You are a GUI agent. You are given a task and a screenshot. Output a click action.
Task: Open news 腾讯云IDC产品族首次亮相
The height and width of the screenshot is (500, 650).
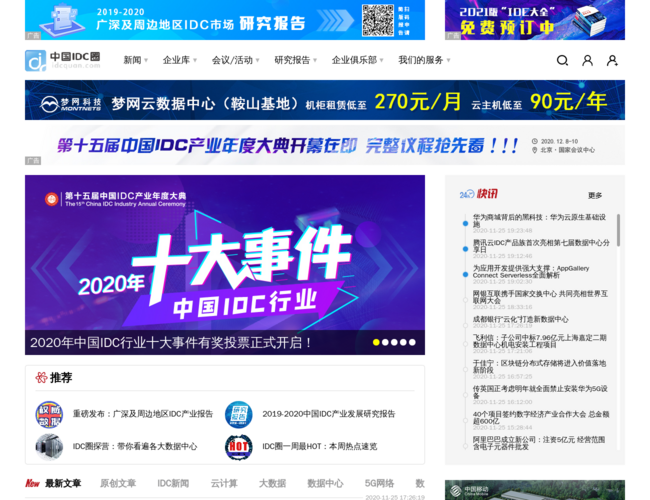coord(541,246)
